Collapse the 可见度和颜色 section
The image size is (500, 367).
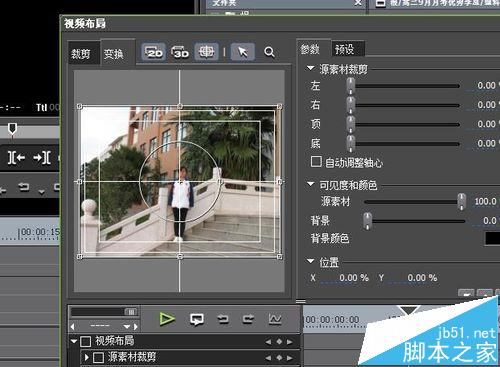[310, 184]
